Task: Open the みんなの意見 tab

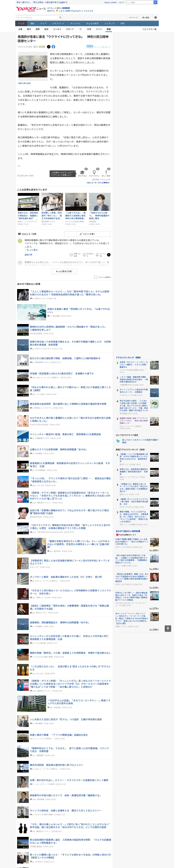Action: pos(93,24)
